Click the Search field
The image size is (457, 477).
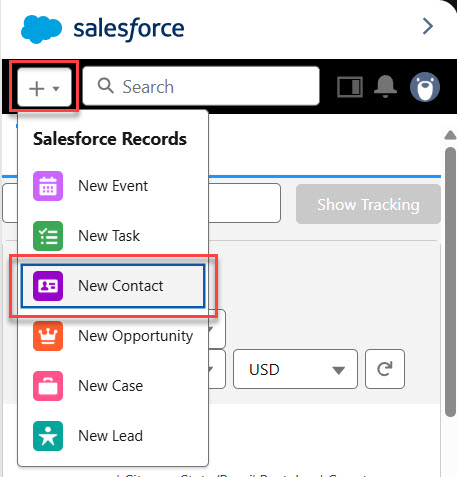(x=201, y=86)
